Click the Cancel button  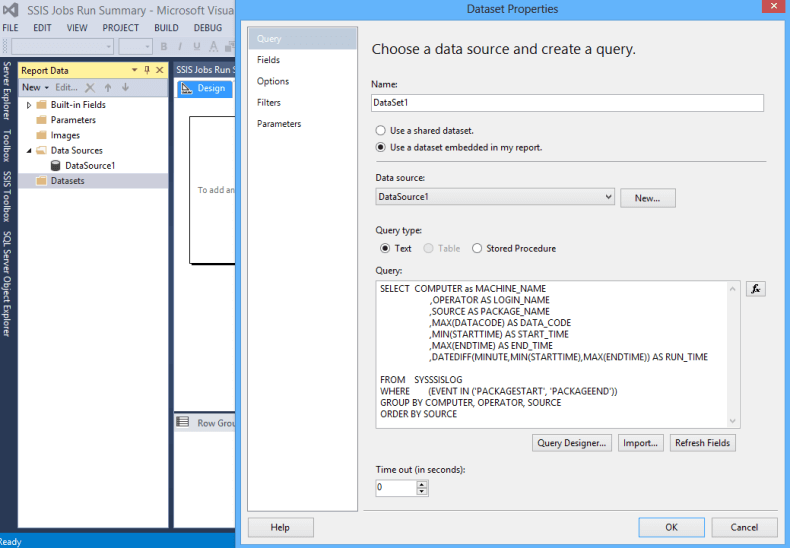pos(744,527)
